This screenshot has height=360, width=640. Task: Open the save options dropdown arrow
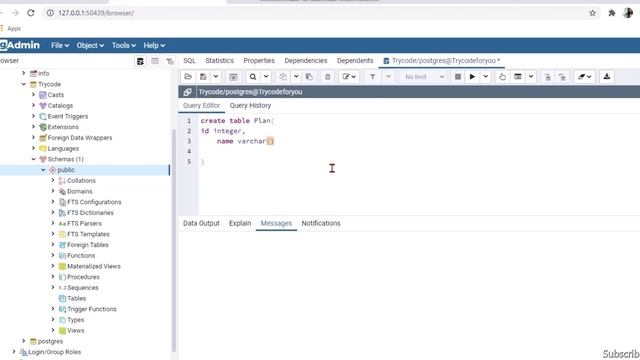216,77
